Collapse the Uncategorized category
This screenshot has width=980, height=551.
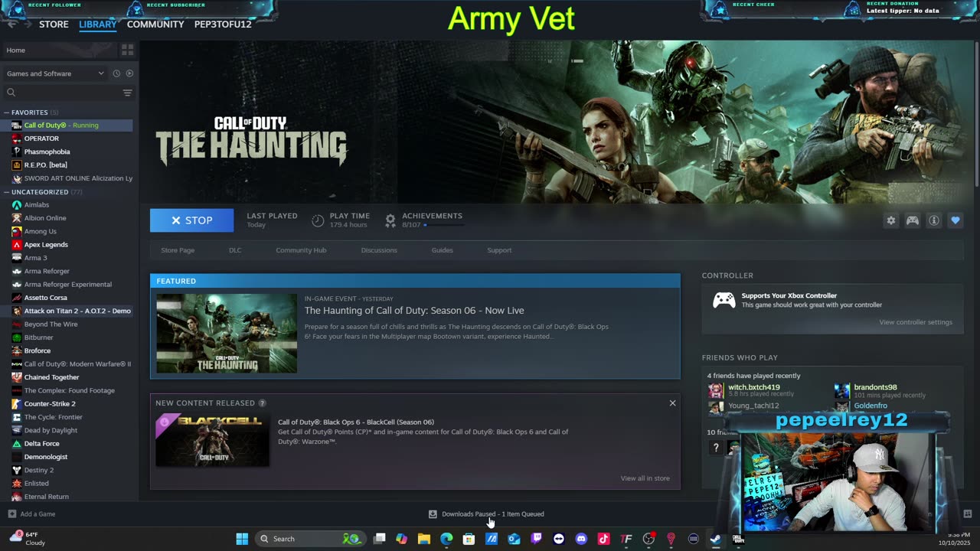tap(6, 192)
